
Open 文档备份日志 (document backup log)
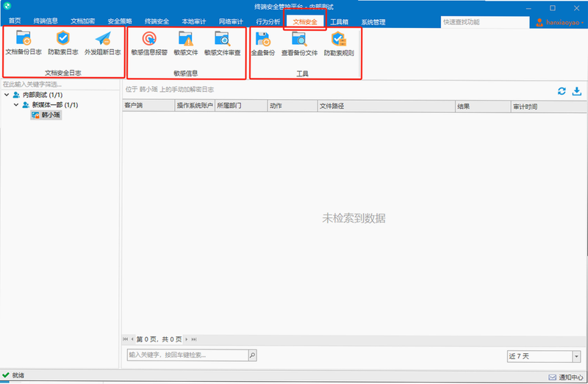pyautogui.click(x=24, y=43)
